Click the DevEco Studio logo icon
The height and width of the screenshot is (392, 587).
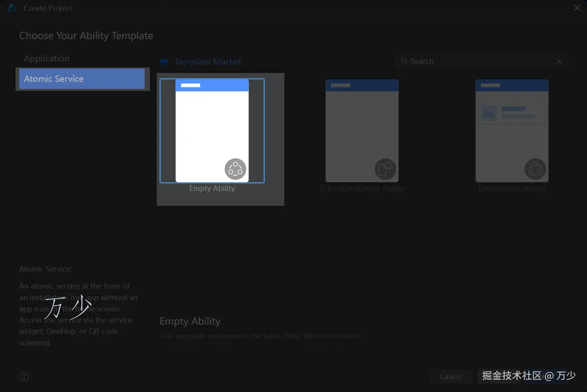pyautogui.click(x=12, y=8)
